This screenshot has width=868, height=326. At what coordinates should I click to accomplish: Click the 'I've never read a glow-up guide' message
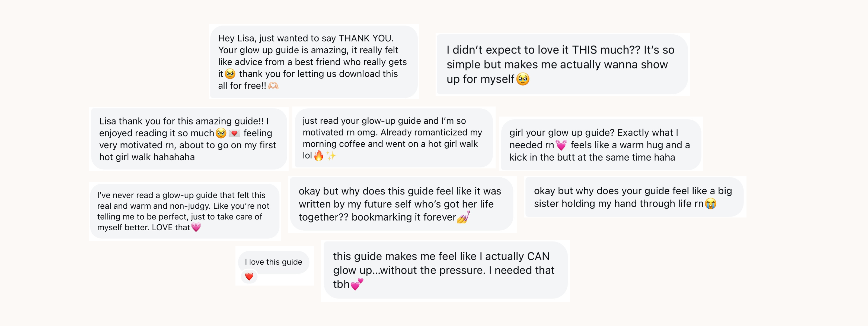[184, 211]
